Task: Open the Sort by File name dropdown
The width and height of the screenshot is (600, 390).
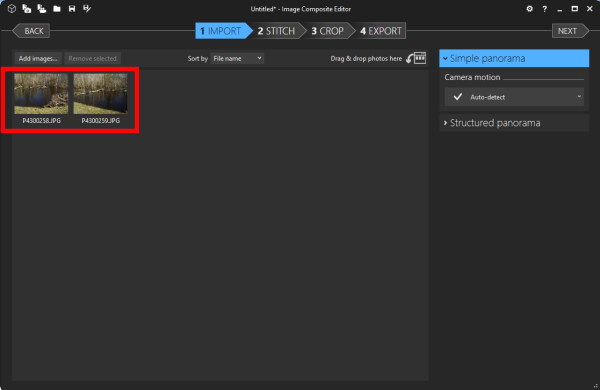Action: click(237, 58)
